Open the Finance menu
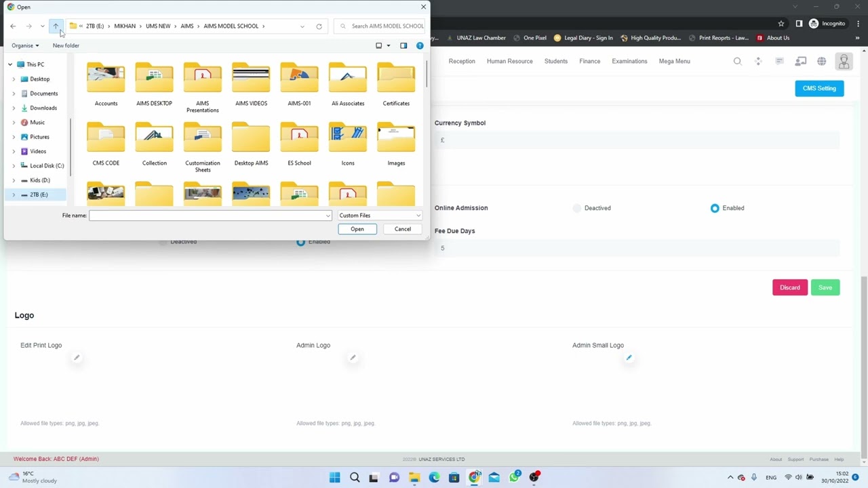The height and width of the screenshot is (488, 868). 589,61
